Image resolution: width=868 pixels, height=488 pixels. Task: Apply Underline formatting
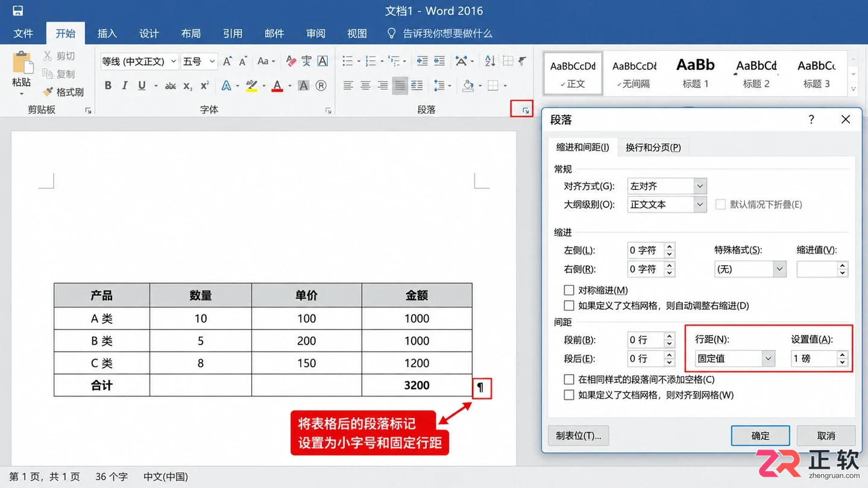pyautogui.click(x=142, y=86)
